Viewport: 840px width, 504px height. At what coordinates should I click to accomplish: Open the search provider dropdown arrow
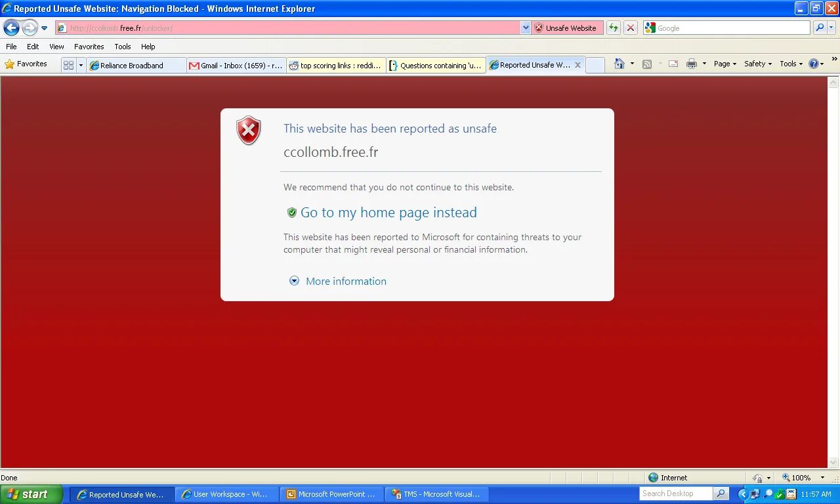(831, 28)
